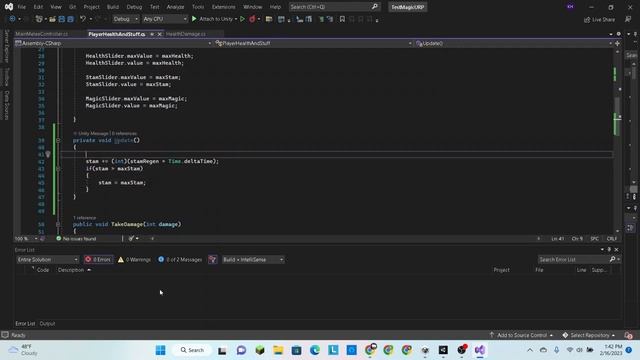Click the red Hot Reload flame icon
Viewport: 640px width, 360px height.
tap(252, 19)
